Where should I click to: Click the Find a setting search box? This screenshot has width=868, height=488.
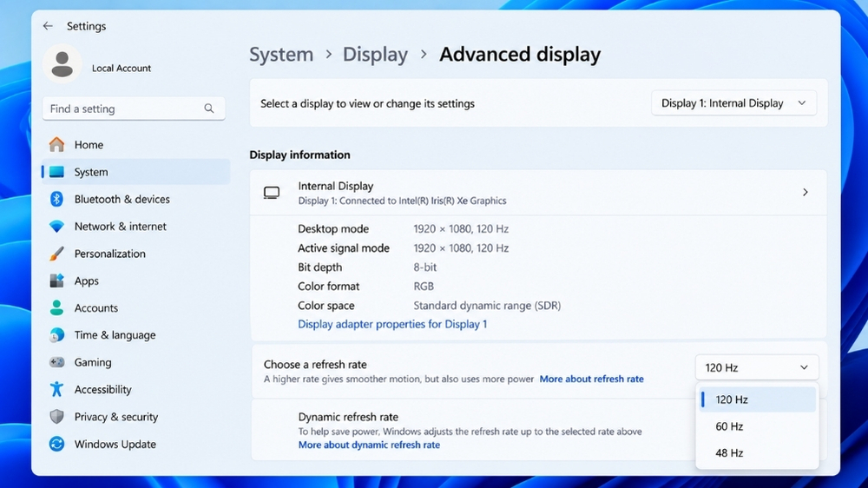pos(134,109)
